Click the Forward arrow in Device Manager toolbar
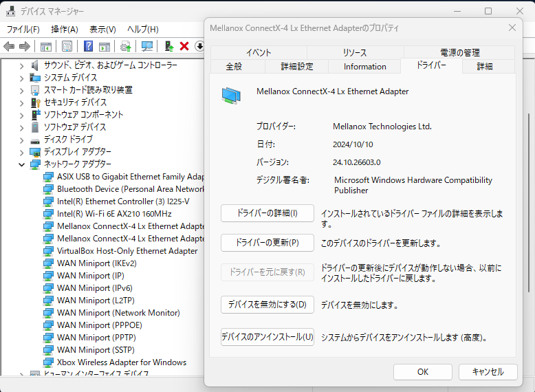 25,46
